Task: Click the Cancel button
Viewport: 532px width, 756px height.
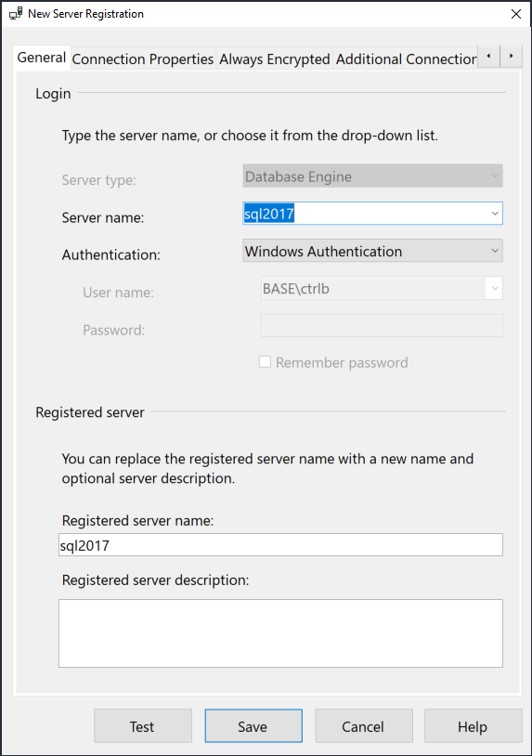Action: [364, 726]
